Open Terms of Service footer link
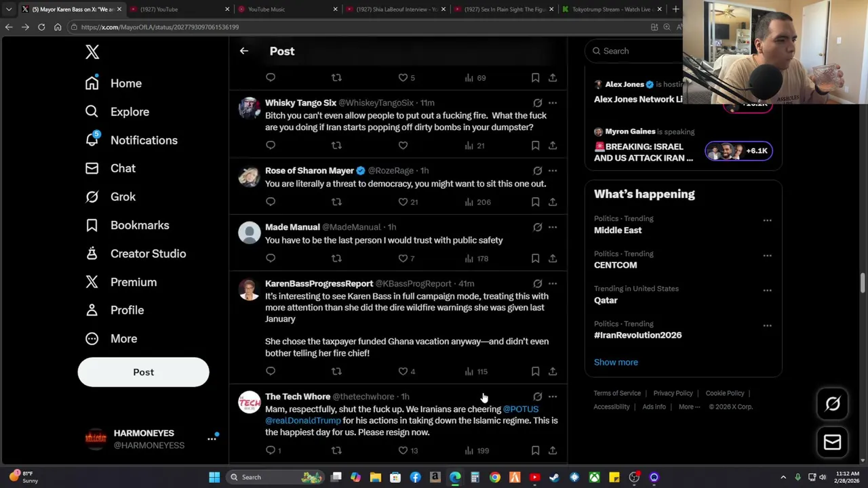Viewport: 868px width, 488px height. coord(617,393)
